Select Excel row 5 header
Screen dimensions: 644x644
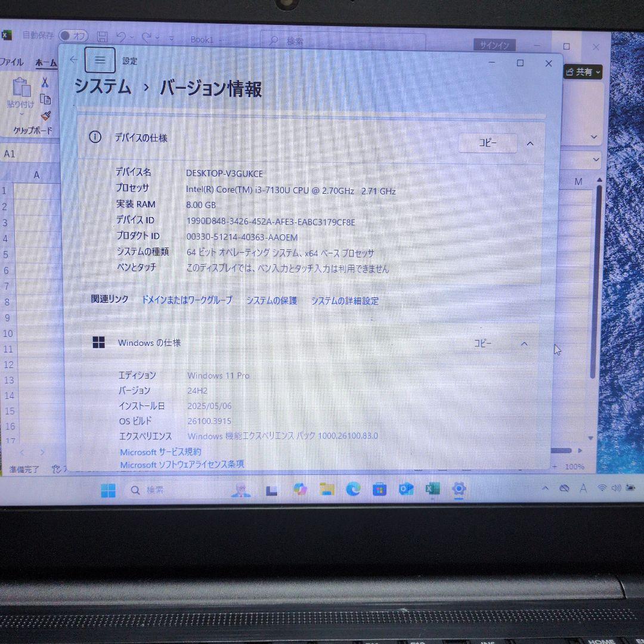coord(6,254)
